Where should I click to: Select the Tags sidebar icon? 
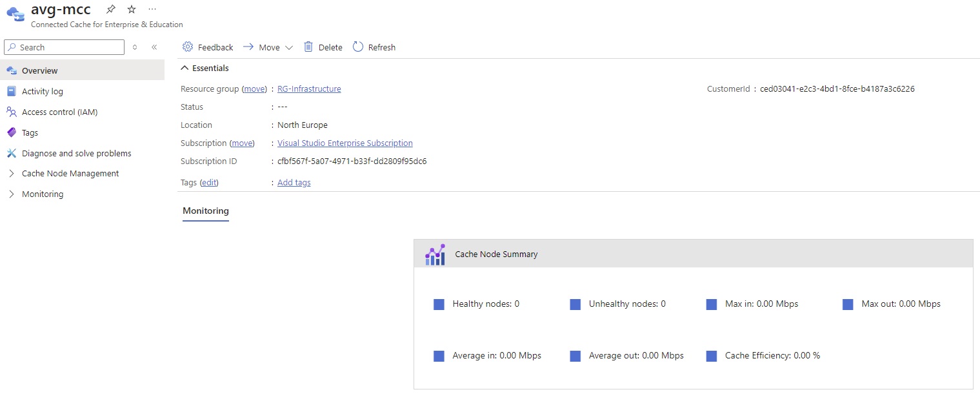(13, 132)
